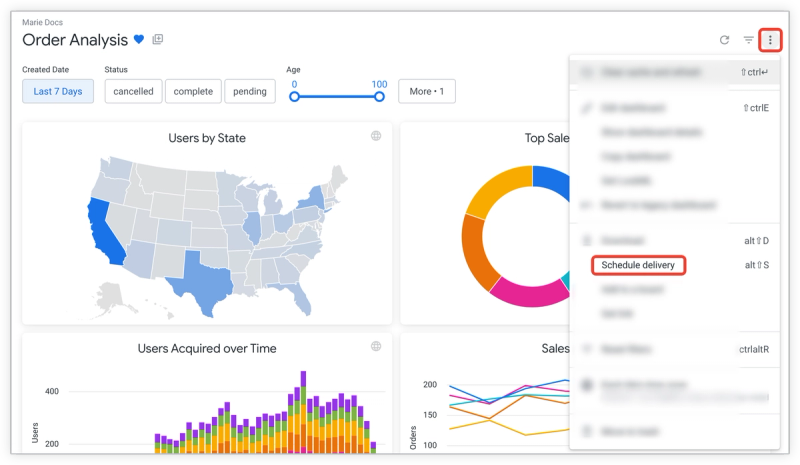
Task: Click the Marie Docs folder link
Action: tap(42, 22)
